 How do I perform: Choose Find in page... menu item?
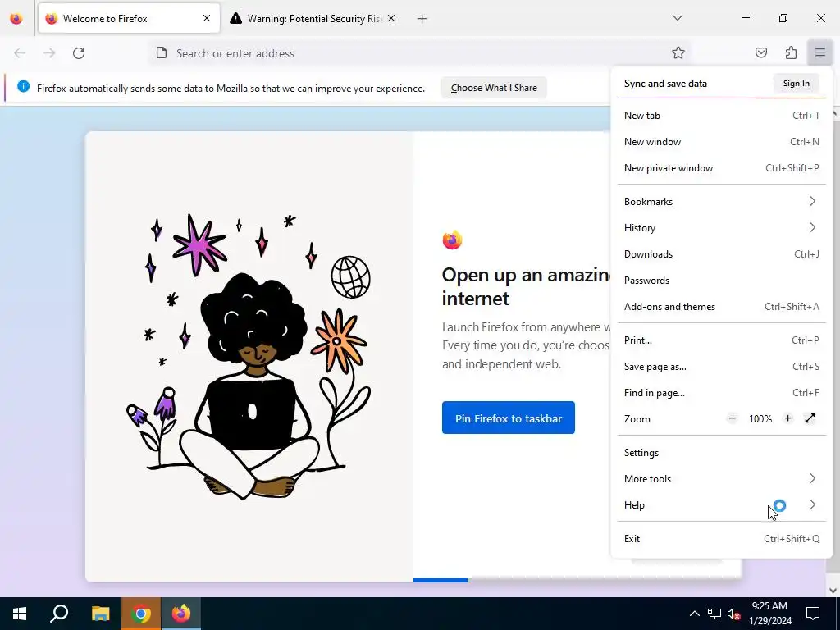coord(722,393)
